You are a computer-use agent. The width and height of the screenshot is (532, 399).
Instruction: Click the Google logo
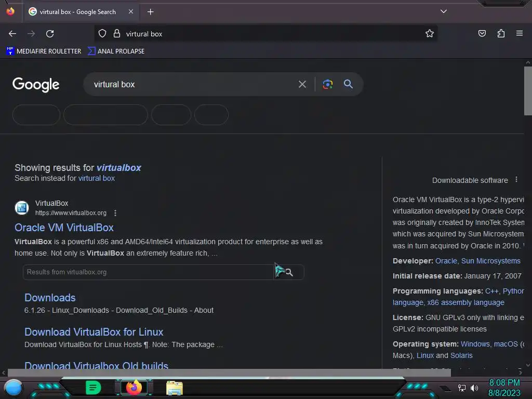pyautogui.click(x=36, y=85)
